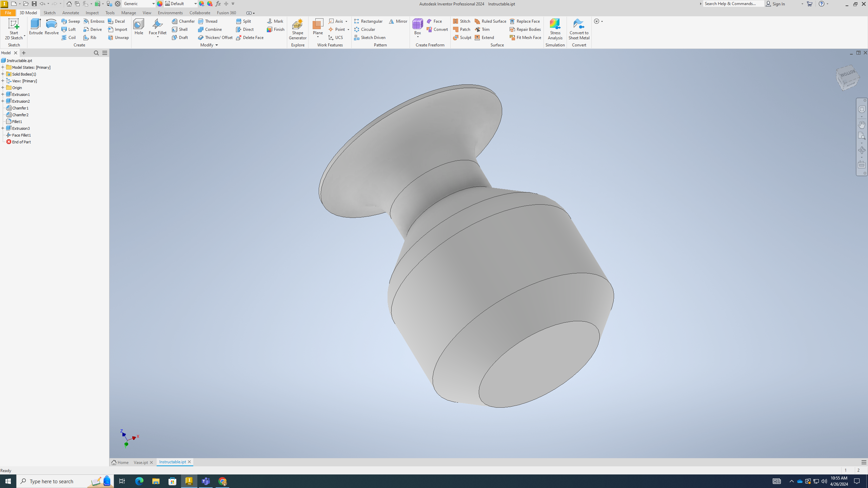Select the Circular pattern tool
Viewport: 868px width, 488px height.
(x=364, y=29)
